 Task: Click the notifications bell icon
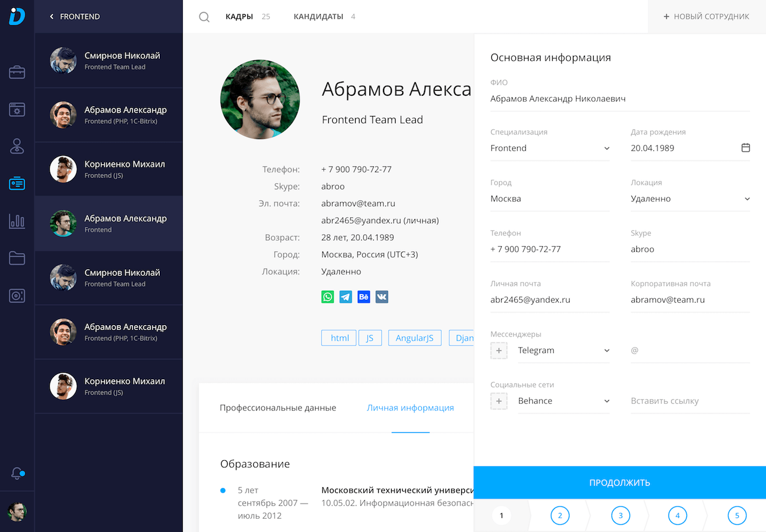17,473
